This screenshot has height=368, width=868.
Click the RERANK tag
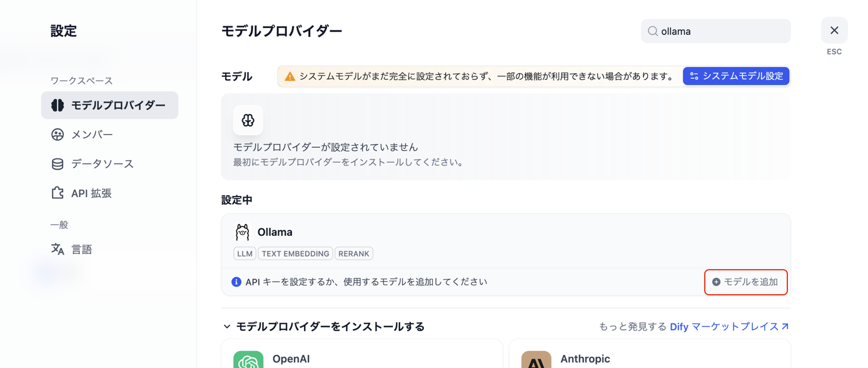[354, 253]
